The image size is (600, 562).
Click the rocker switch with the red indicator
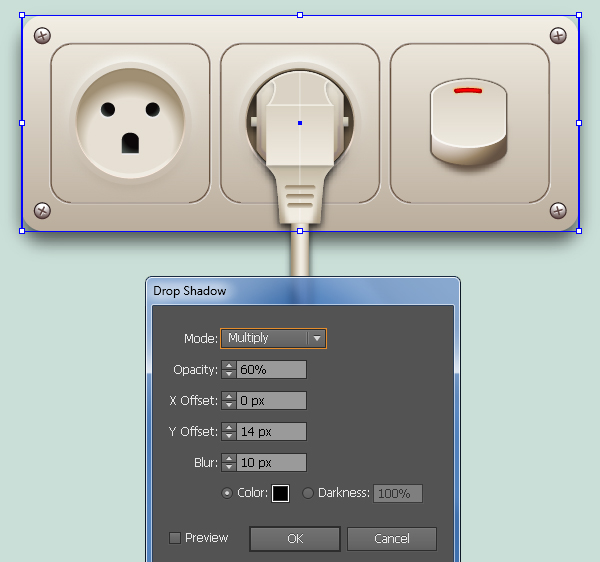tap(469, 122)
